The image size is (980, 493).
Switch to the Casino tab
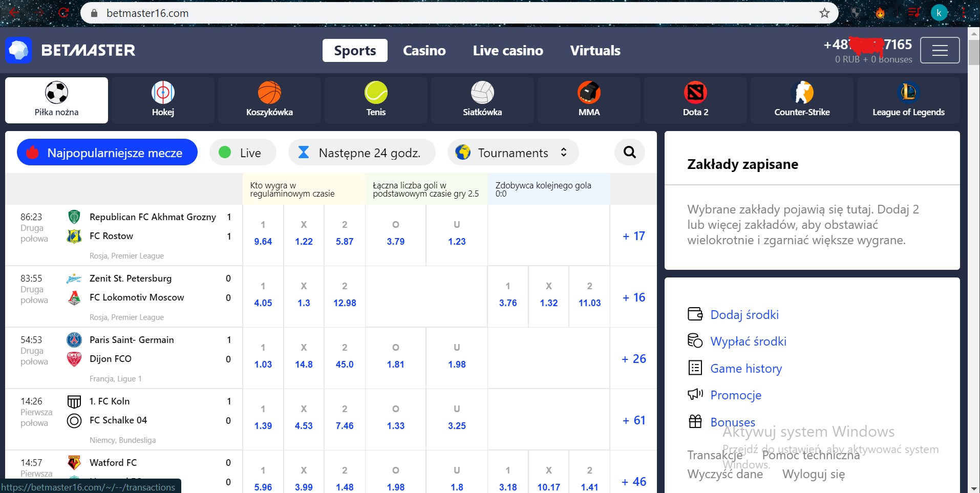(424, 50)
